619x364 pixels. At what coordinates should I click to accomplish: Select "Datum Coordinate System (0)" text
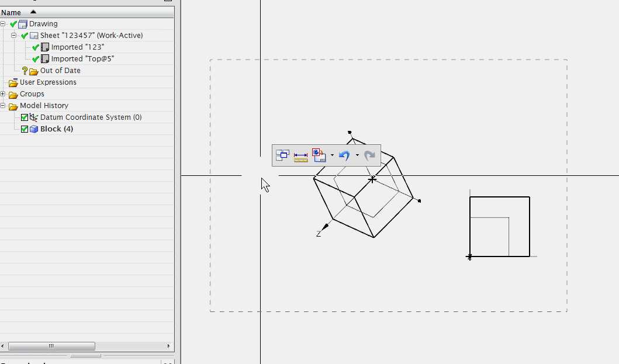pyautogui.click(x=91, y=117)
